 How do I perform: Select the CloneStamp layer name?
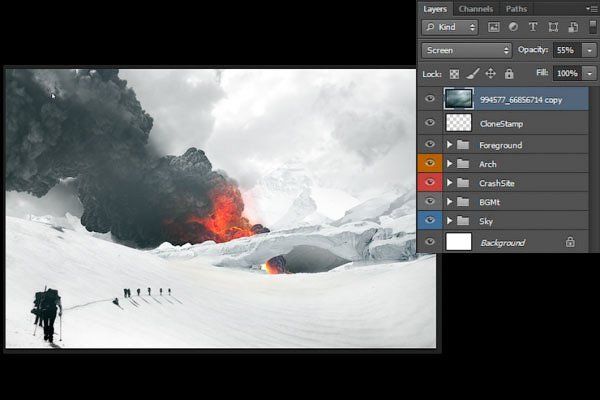(x=501, y=124)
